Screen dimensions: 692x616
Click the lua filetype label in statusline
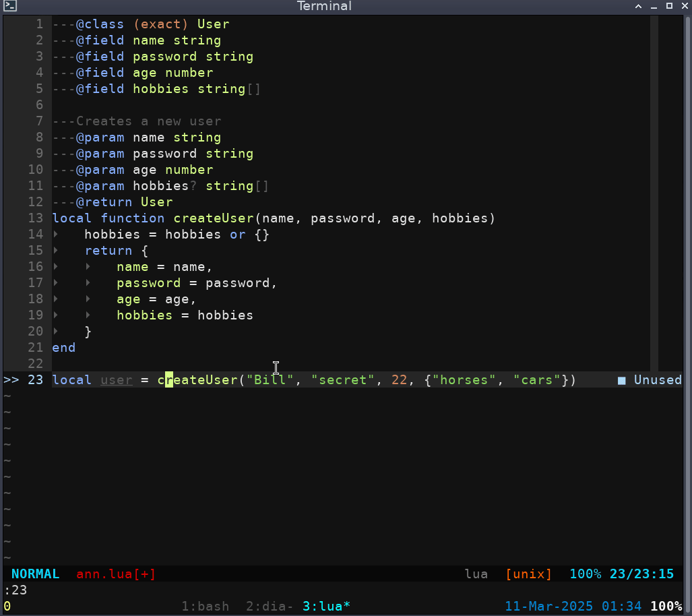coord(476,574)
